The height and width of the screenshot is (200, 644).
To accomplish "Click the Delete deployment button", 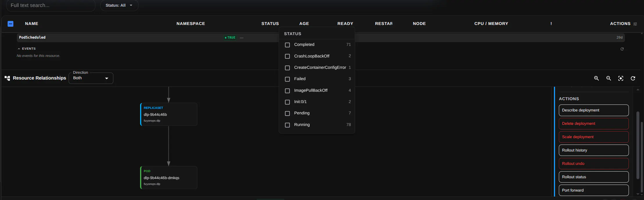I will click(594, 124).
